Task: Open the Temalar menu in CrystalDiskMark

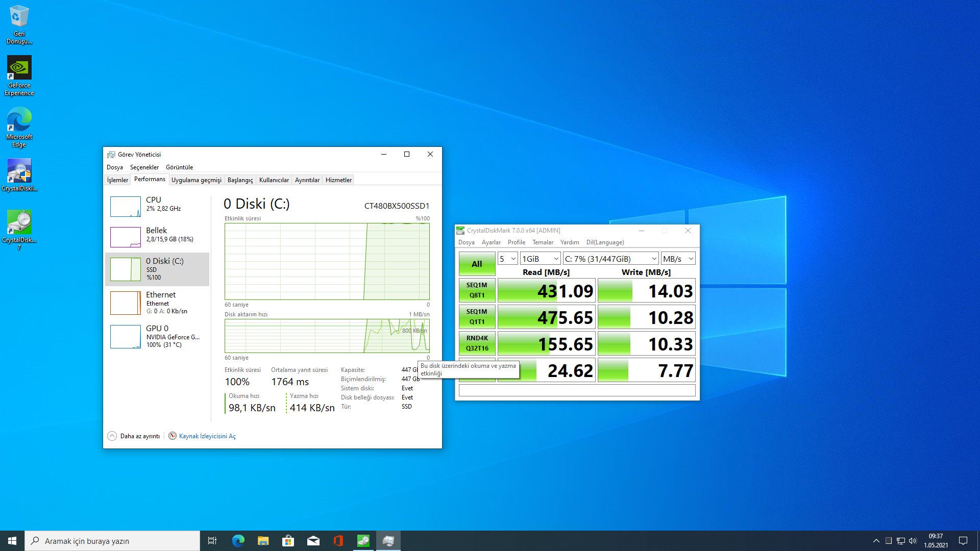Action: click(x=543, y=242)
